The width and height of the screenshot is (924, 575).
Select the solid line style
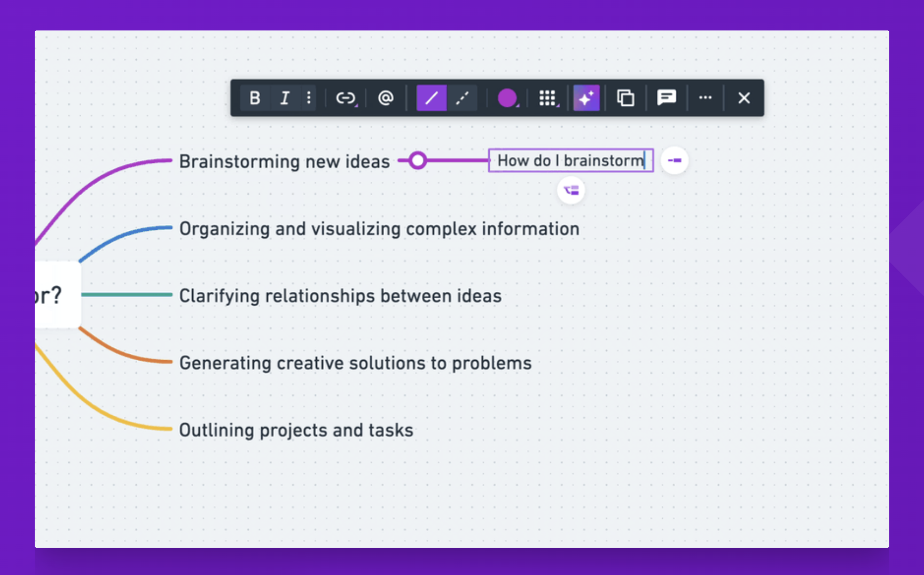(432, 98)
